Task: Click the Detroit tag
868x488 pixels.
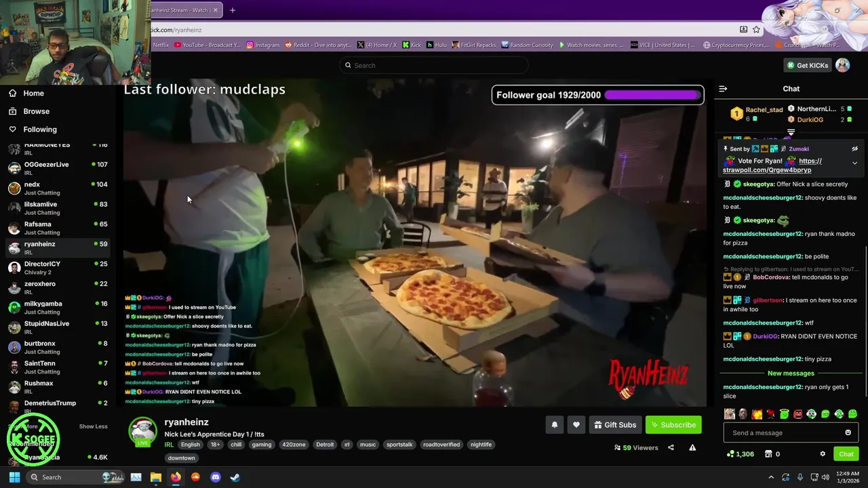Action: 325,445
